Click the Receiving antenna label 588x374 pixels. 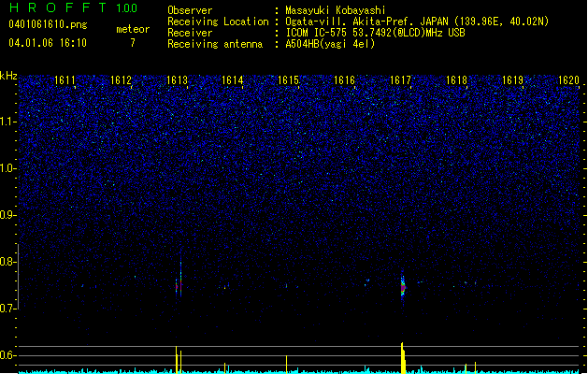(215, 44)
